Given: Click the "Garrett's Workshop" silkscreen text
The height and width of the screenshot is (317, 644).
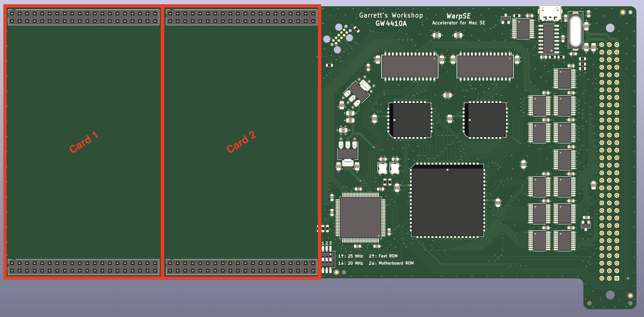Looking at the screenshot, I should click(x=391, y=16).
